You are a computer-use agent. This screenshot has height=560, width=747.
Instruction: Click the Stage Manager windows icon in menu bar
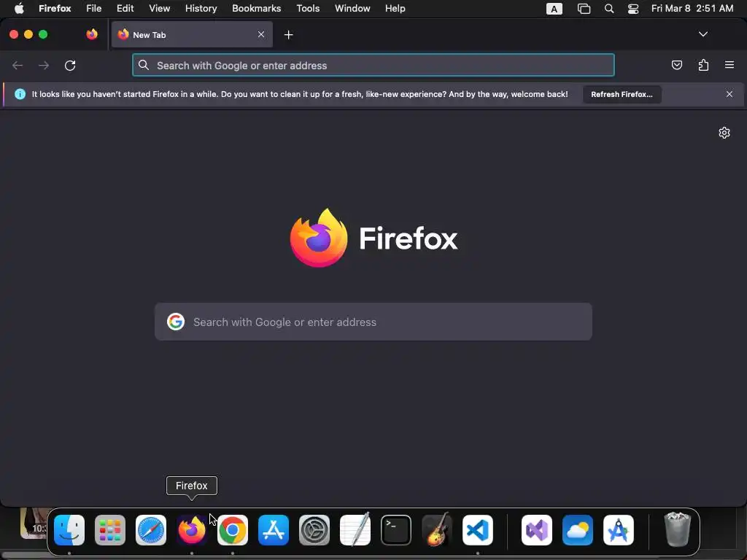click(x=584, y=9)
